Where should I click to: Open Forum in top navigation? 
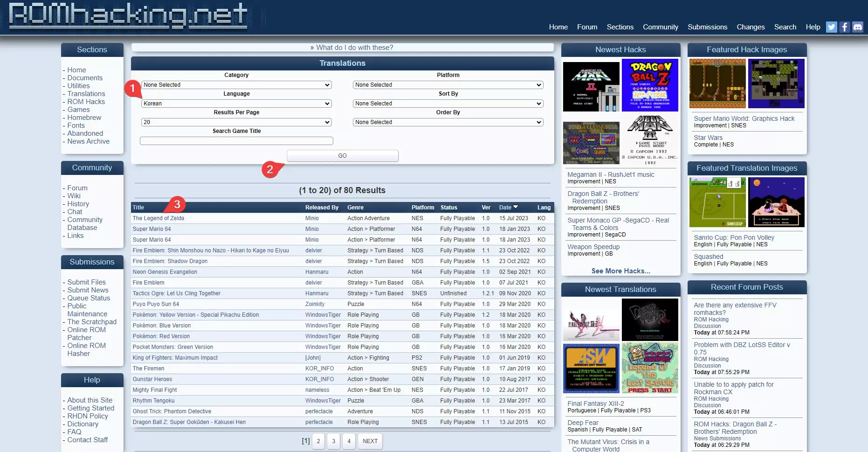tap(587, 27)
